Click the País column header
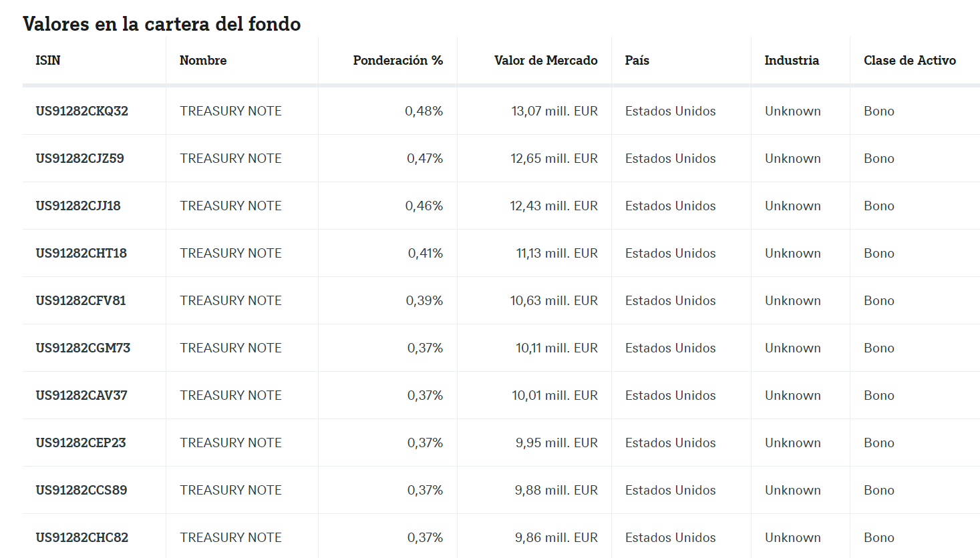 (x=637, y=60)
